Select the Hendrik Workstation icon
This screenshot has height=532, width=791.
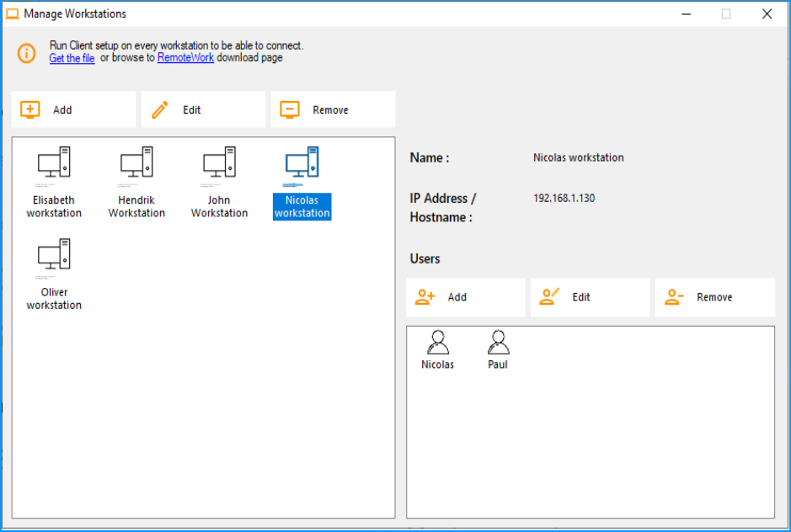tap(136, 182)
